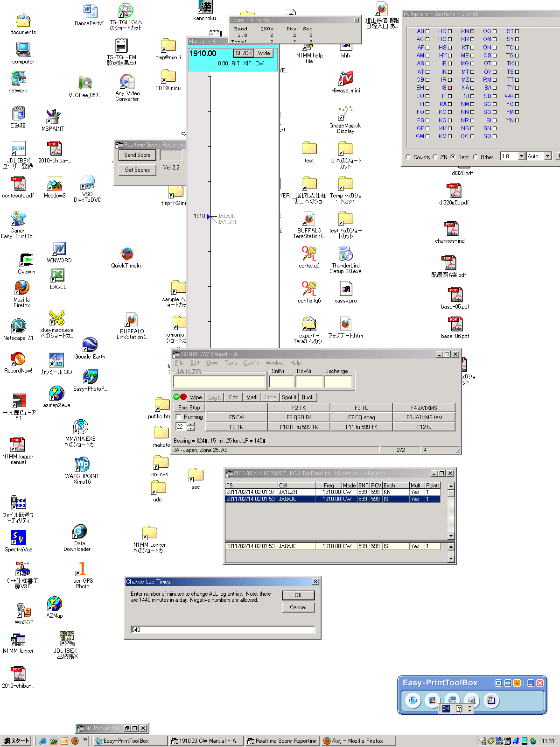The image size is (560, 747).
Task: Click the red stop indicator beside Wipe
Action: [x=183, y=397]
